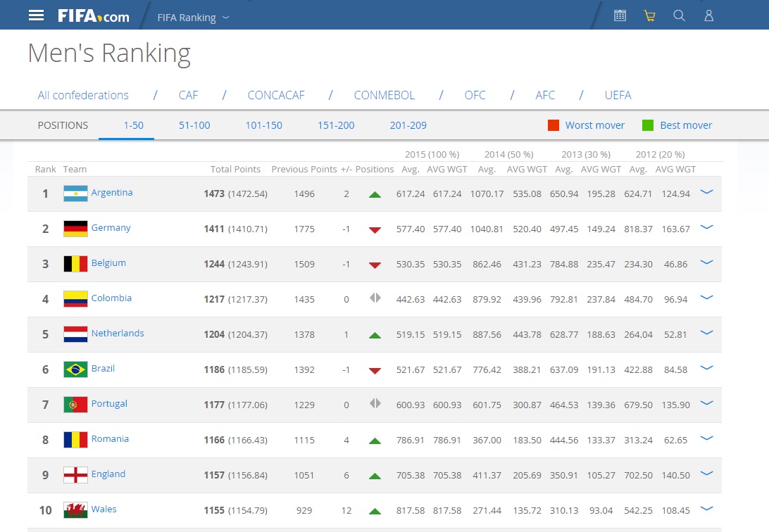The height and width of the screenshot is (532, 769).
Task: Expand the England row details chevron
Action: (x=707, y=474)
